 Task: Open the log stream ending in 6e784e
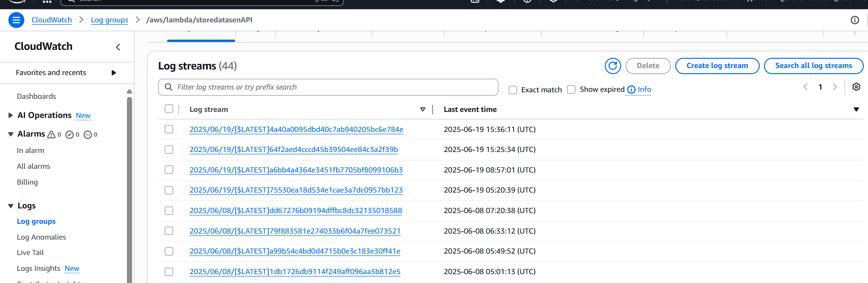click(x=296, y=130)
